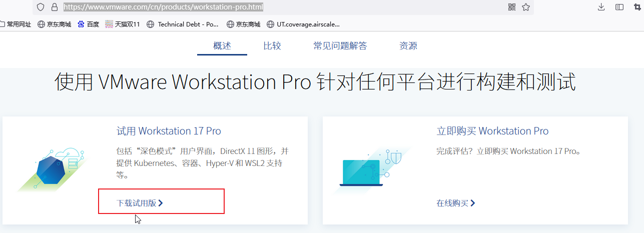Click the URL address field
644x233 pixels.
point(283,7)
